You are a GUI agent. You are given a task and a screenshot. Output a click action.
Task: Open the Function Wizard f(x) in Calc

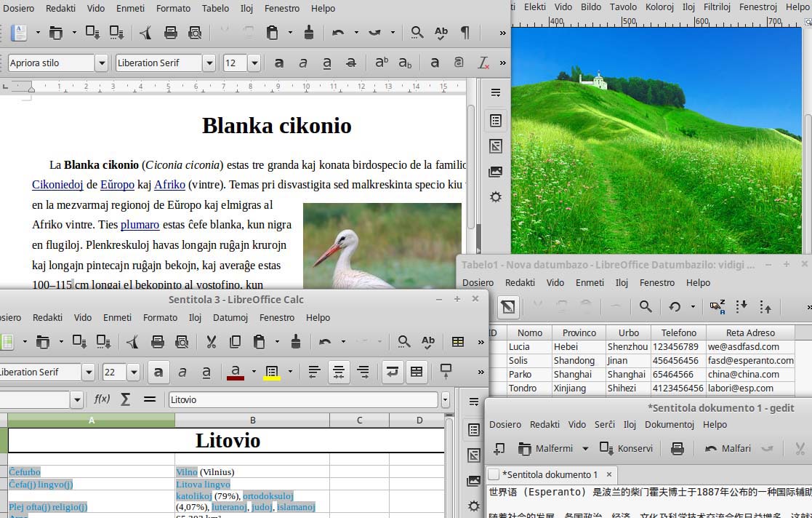coord(102,399)
